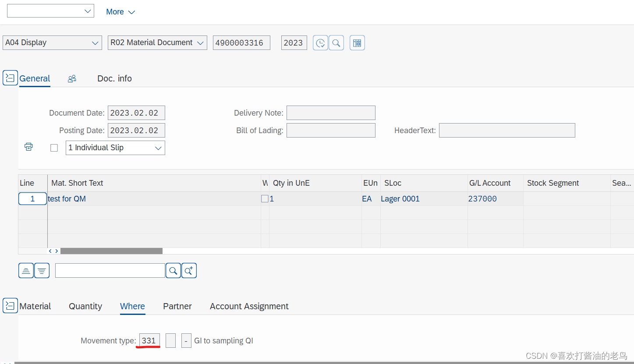The height and width of the screenshot is (364, 634).
Task: Switch to the General tab
Action: 35,78
